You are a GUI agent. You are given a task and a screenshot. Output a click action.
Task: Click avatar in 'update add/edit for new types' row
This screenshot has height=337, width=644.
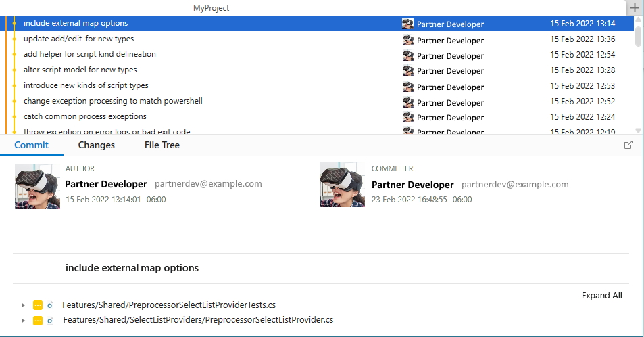[x=408, y=40]
